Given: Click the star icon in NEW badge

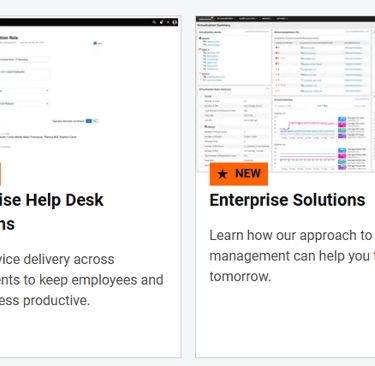Looking at the screenshot, I should pos(222,174).
